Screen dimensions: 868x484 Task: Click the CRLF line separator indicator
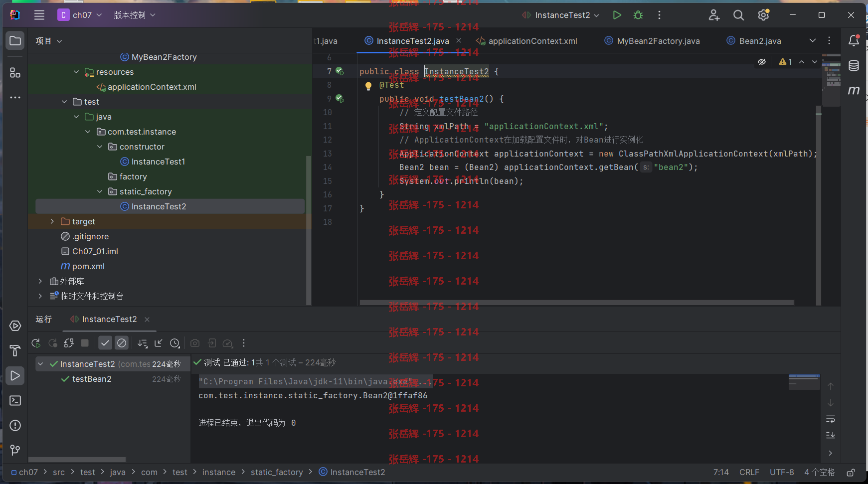click(x=749, y=472)
